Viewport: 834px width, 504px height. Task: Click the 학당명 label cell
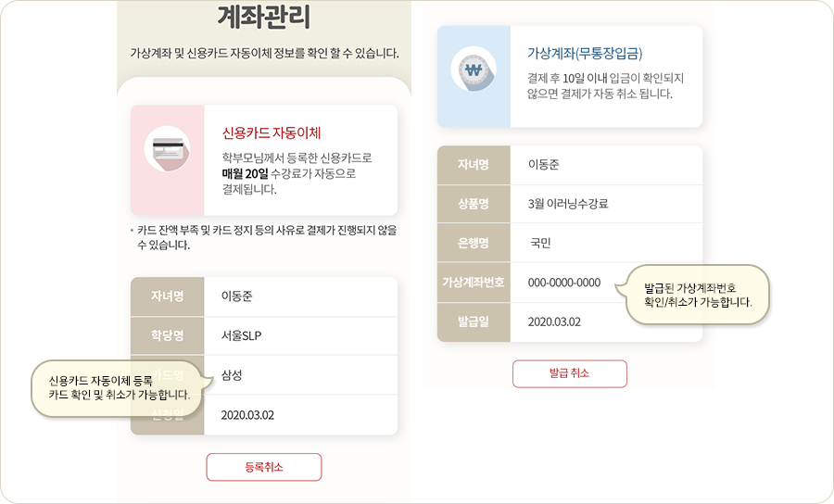167,335
